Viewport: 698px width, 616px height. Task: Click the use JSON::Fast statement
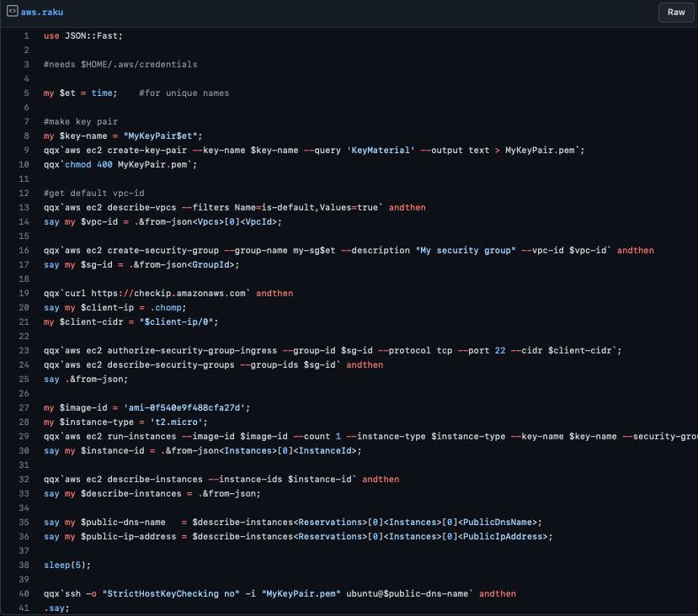point(82,35)
